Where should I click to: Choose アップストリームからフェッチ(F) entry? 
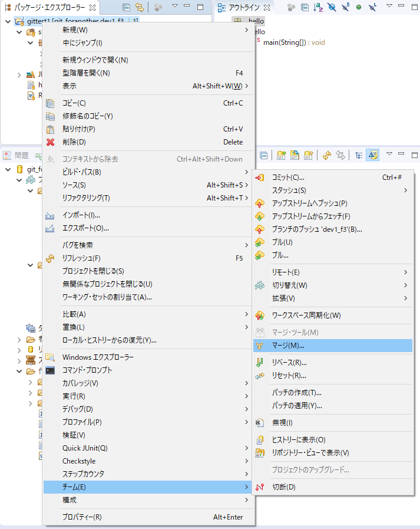(x=333, y=216)
